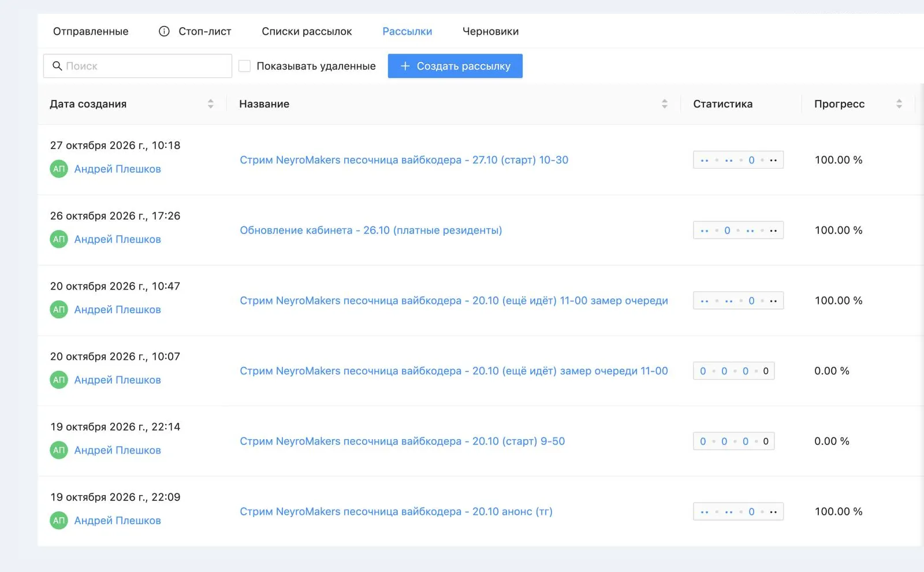The width and height of the screenshot is (924, 572).
Task: Open mailing Стрим NeyroMakers 27.10 (старт) 10-30
Action: click(404, 160)
